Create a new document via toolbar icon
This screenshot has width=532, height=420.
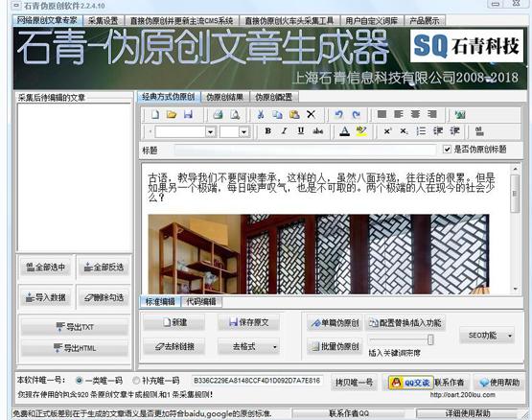154,114
